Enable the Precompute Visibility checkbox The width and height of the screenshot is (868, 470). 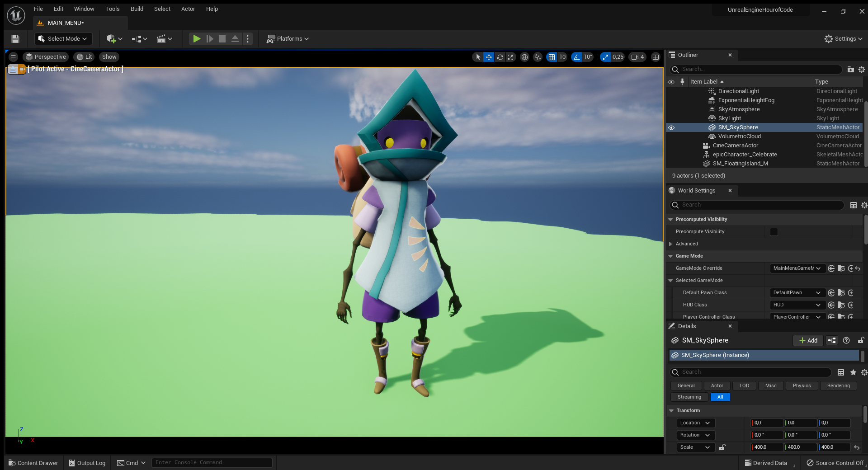[774, 232]
